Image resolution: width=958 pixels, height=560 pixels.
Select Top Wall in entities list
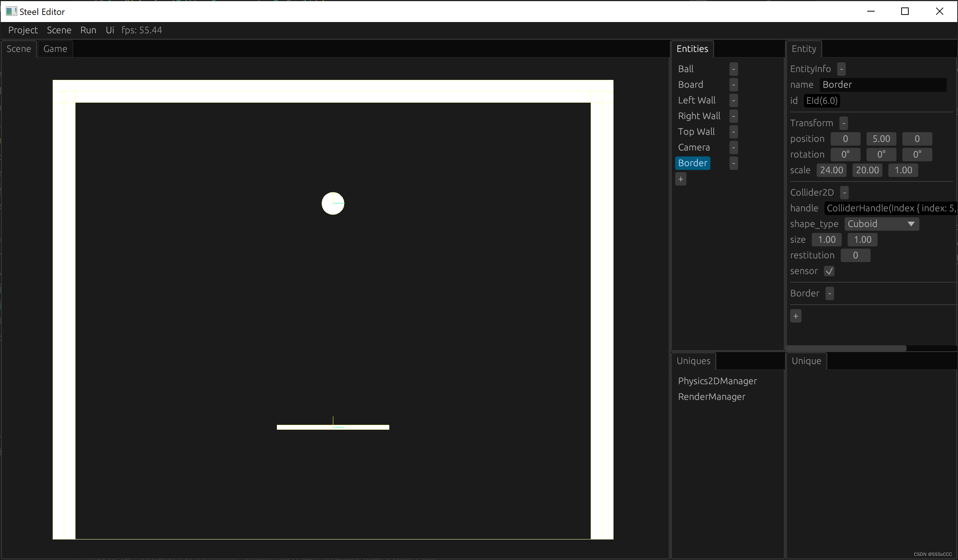(696, 131)
